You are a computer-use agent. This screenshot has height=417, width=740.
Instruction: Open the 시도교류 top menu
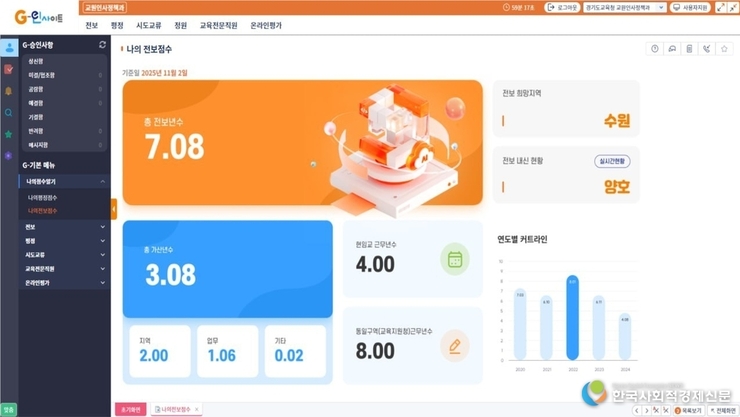coord(149,25)
